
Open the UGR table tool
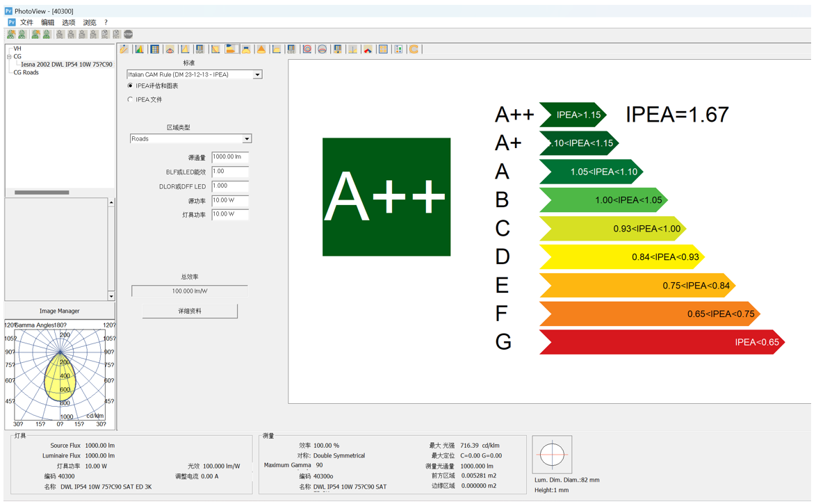click(200, 49)
